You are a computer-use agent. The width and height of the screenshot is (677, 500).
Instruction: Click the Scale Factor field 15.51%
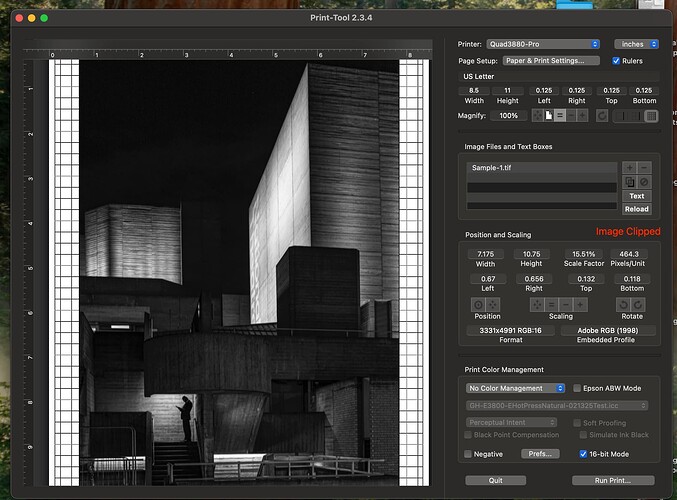(582, 254)
